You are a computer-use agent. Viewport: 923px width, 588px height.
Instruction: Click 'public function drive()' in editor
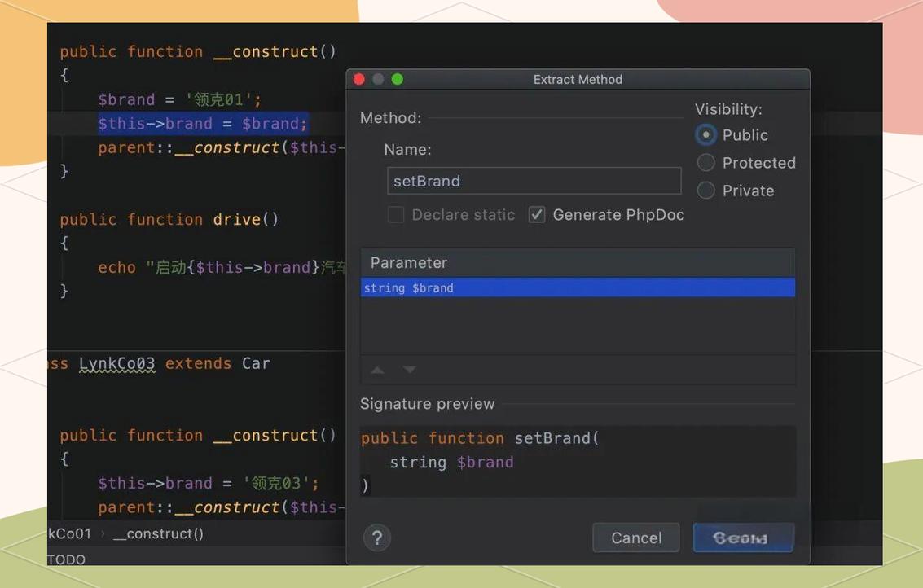point(169,220)
